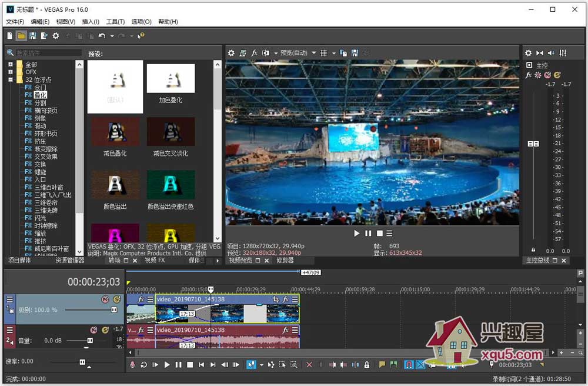Mute the audio track 2
Image resolution: width=588 pixels, height=386 pixels.
click(x=93, y=330)
